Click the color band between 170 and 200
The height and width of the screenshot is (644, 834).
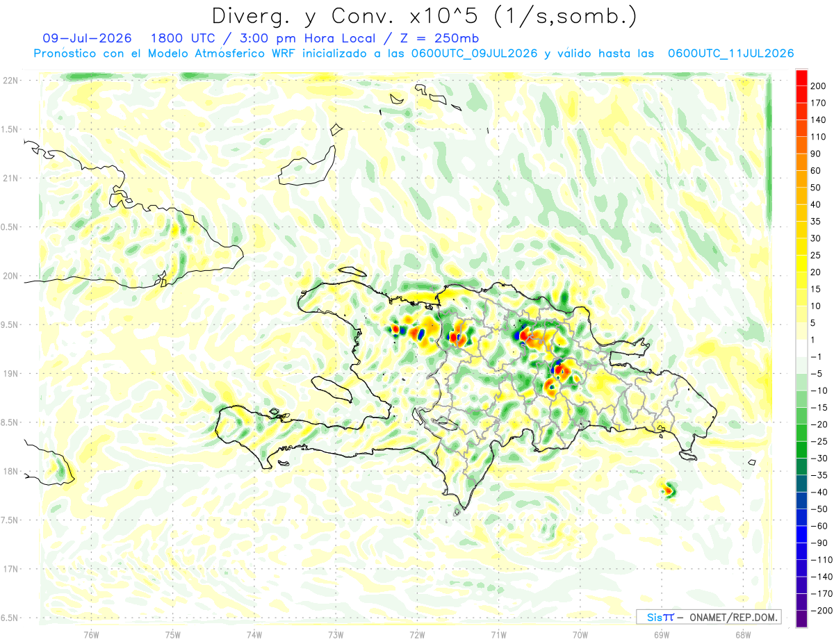[801, 94]
